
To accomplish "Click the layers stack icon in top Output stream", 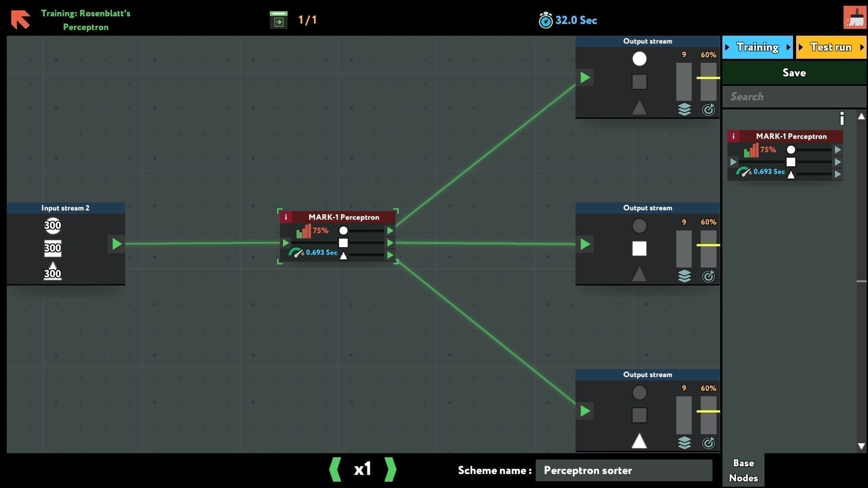I will click(x=684, y=109).
